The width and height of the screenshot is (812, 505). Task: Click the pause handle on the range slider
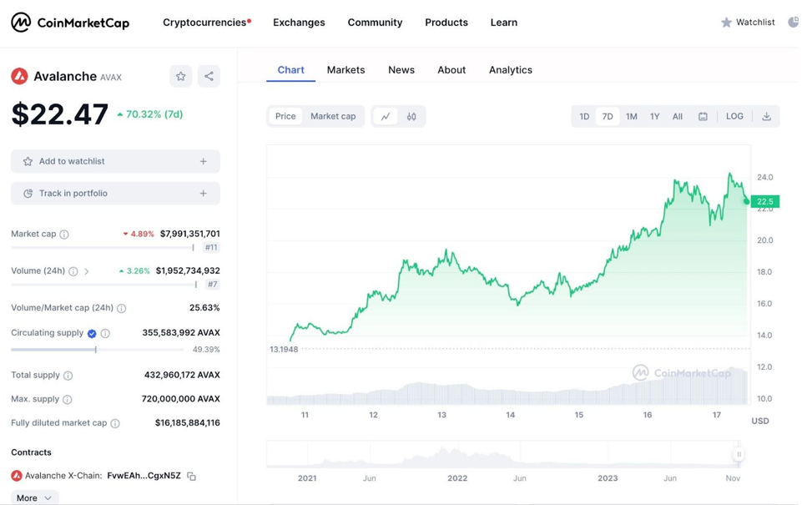click(x=739, y=454)
